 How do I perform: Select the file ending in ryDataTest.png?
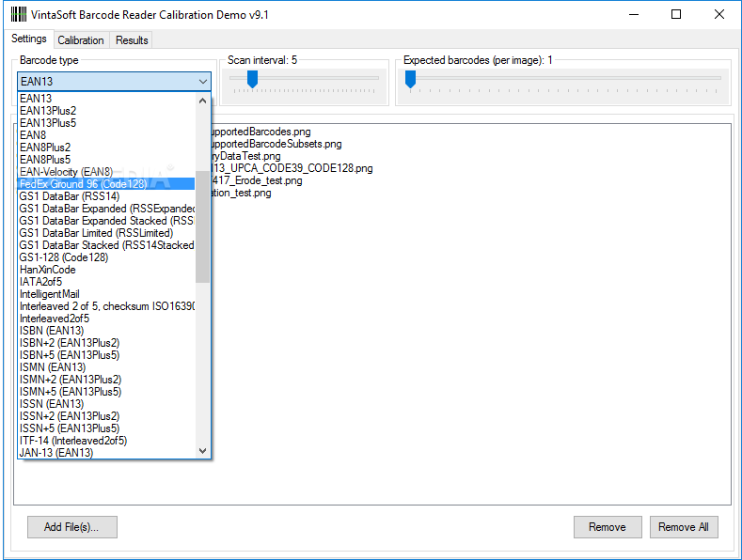coord(246,156)
